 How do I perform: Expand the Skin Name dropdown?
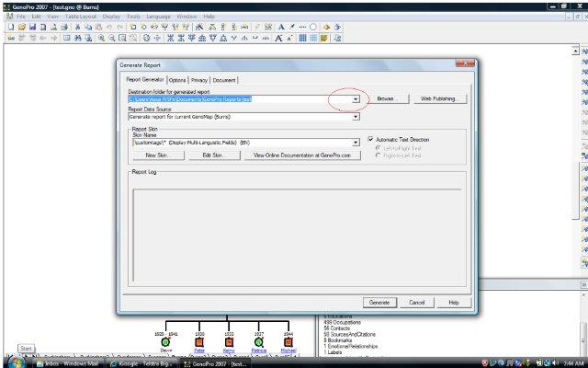356,143
